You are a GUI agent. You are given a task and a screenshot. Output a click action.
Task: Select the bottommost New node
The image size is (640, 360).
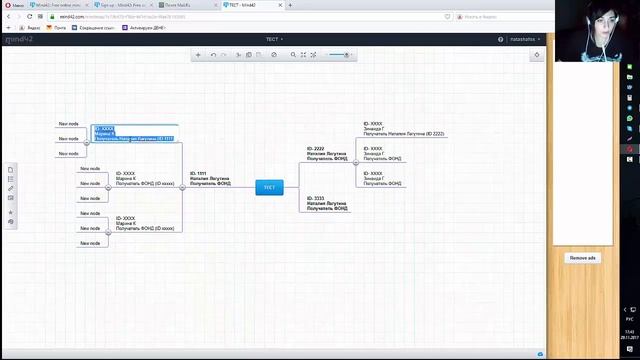coord(90,243)
